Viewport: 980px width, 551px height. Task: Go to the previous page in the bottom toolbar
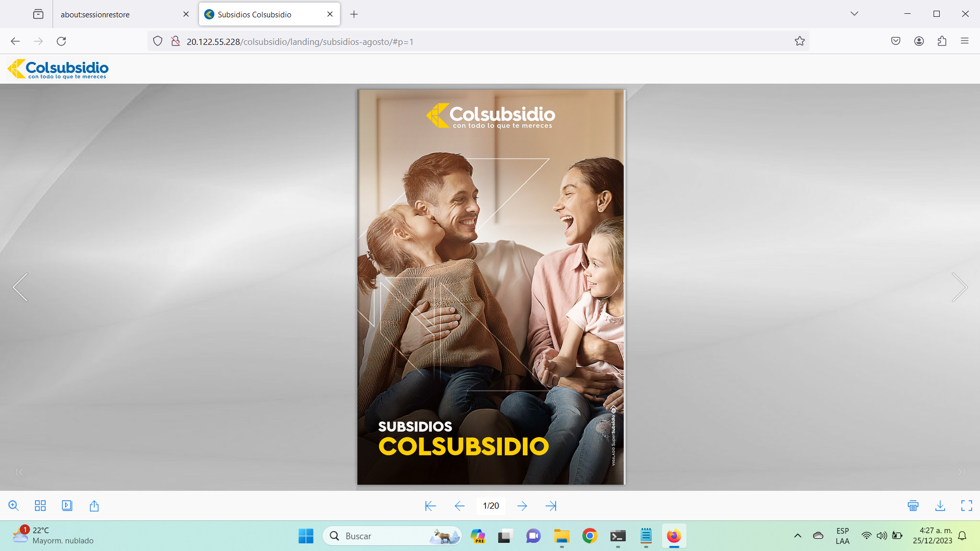tap(459, 506)
